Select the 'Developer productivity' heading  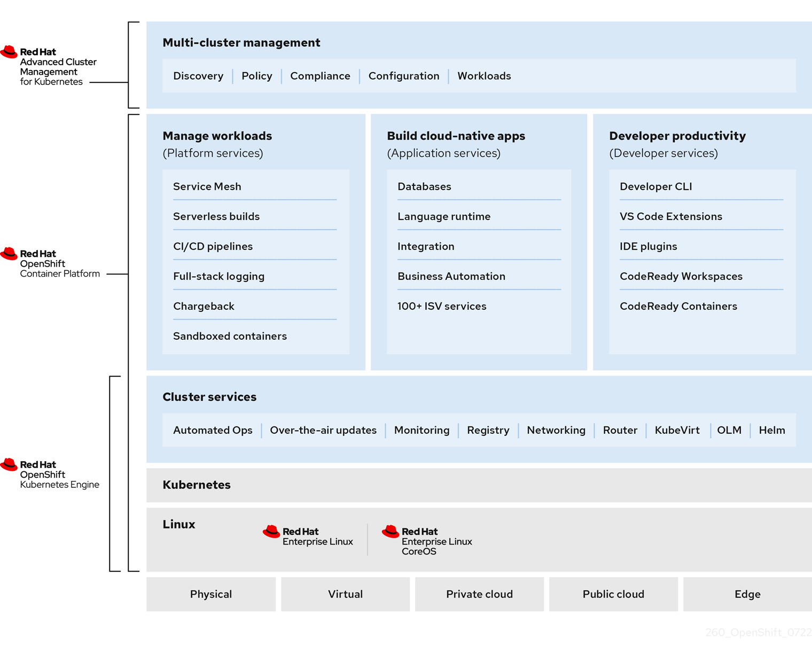[677, 136]
